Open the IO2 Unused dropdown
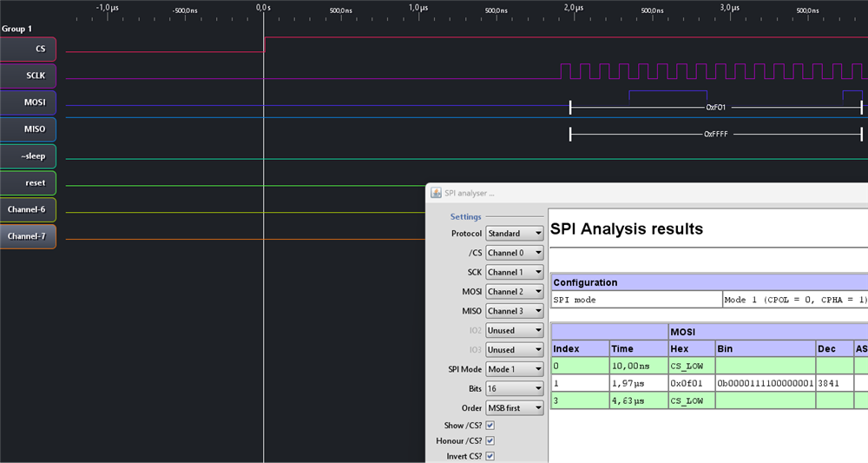Screen dimensions: 868x463 (x=514, y=331)
